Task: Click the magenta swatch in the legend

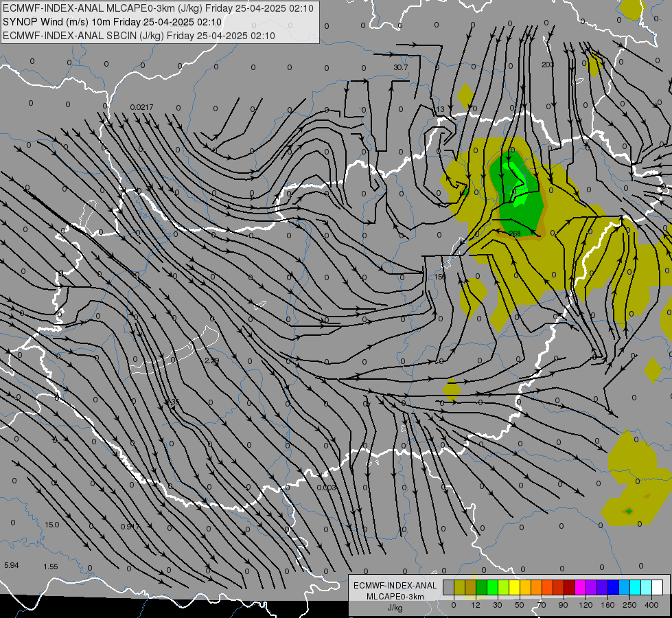Action: (x=581, y=587)
